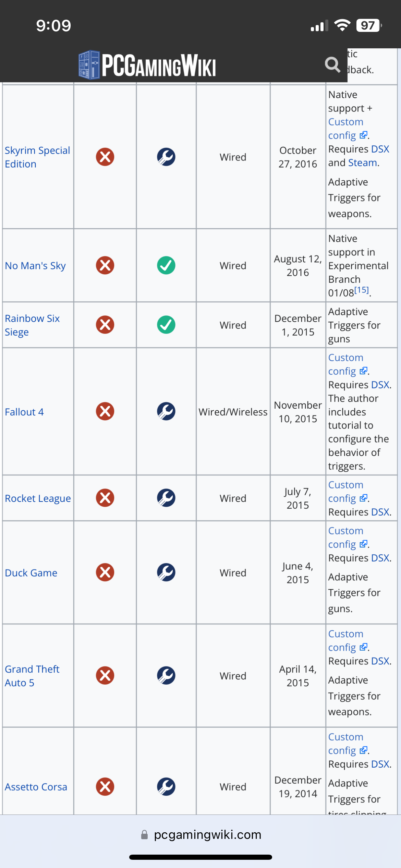Click the green checkmark for No Man's Sky
Viewport: 401px width, 868px height.
(166, 265)
